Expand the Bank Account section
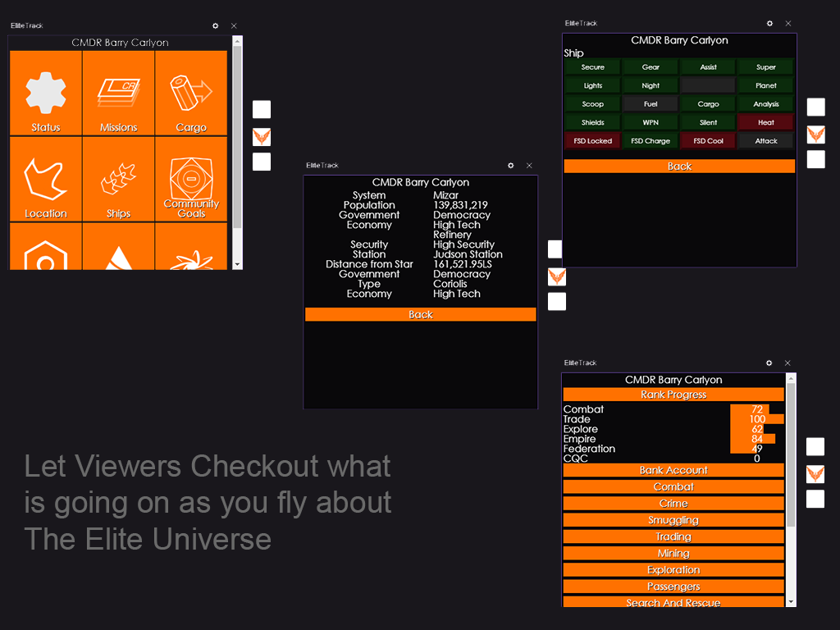840x630 pixels. pos(673,470)
